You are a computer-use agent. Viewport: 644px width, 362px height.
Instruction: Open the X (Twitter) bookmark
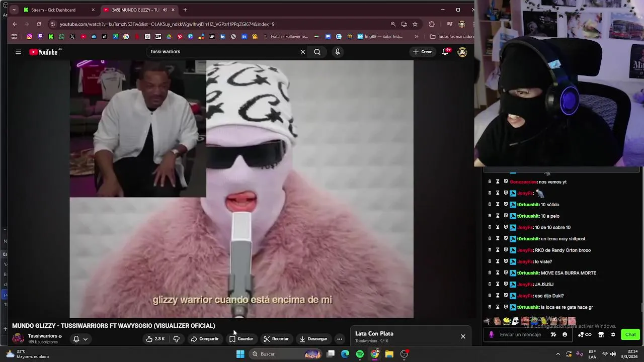[72, 37]
